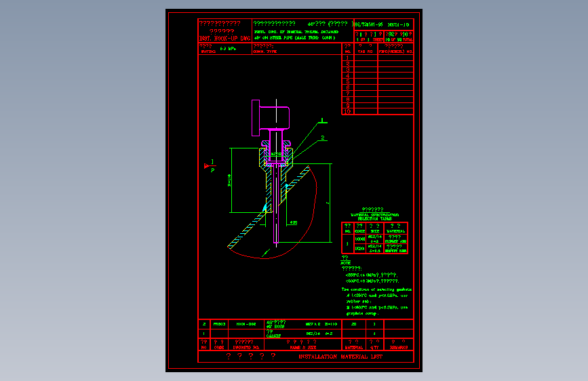Screen dimensions: 588x381
Task: Click the '1 OF 1 SHEET' text
Action: pos(370,40)
